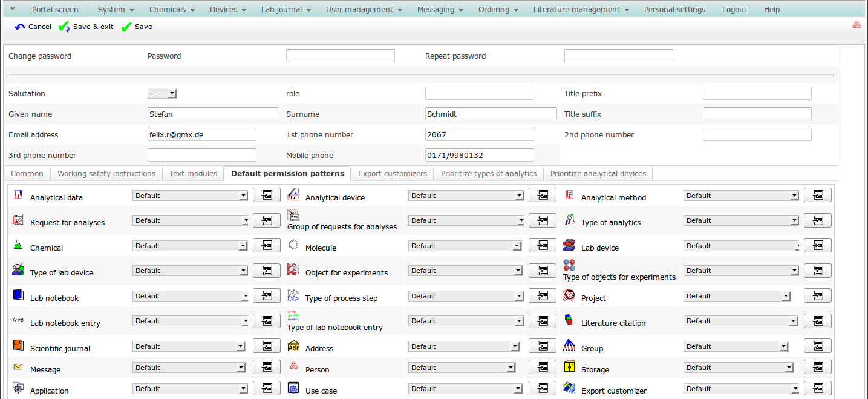Click the Analytical data icon
The image size is (868, 399).
click(18, 195)
